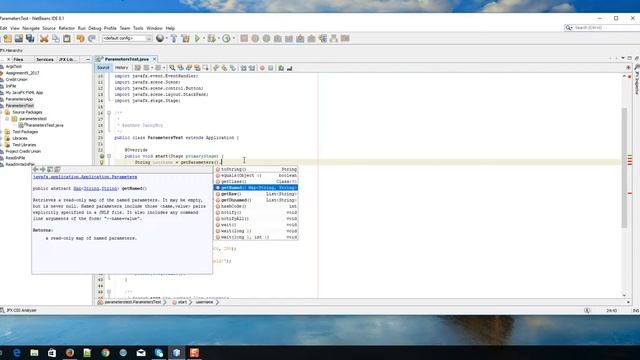This screenshot has width=640, height=360.
Task: Click the lightbulb hint in the gutter
Action: point(102,162)
